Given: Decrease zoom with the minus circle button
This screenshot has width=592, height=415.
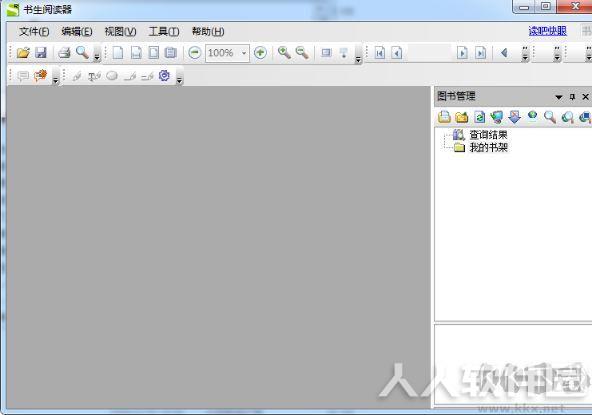Looking at the screenshot, I should (194, 52).
